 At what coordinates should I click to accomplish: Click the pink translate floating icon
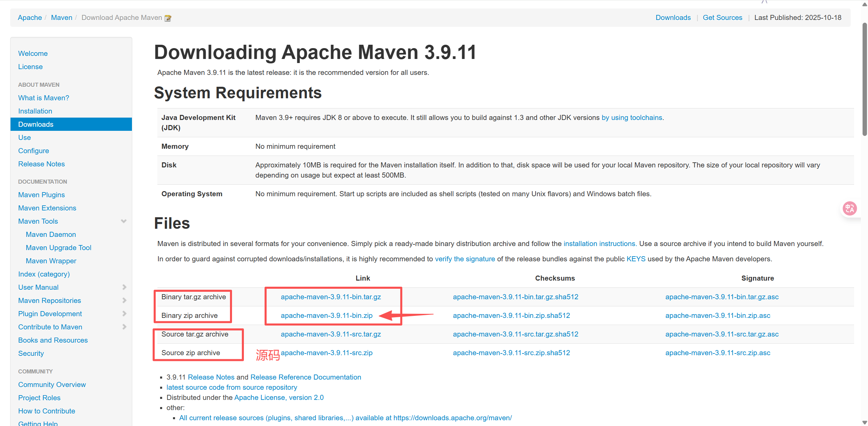click(849, 208)
